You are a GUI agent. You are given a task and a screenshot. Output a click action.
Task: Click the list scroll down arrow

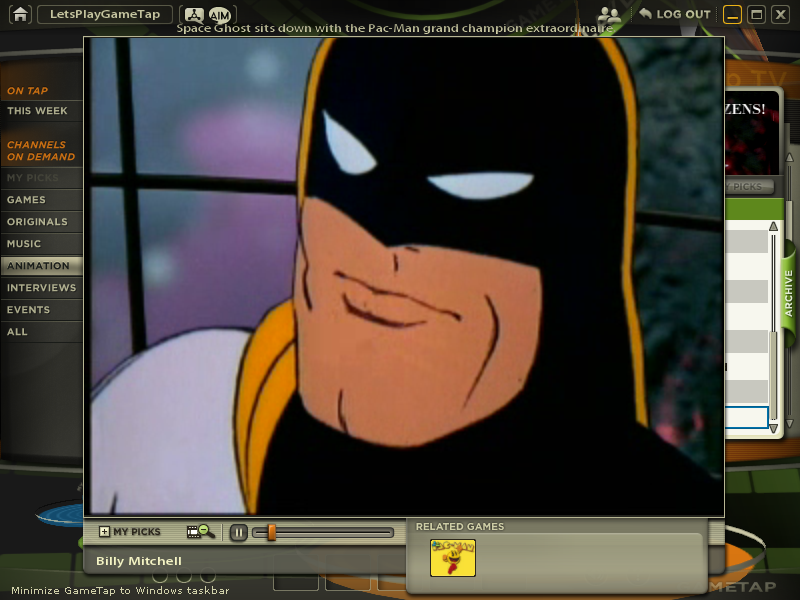click(773, 429)
